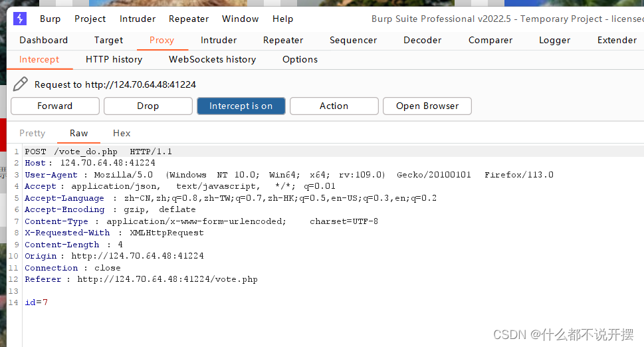Click the Connection close header line

pyautogui.click(x=72, y=268)
